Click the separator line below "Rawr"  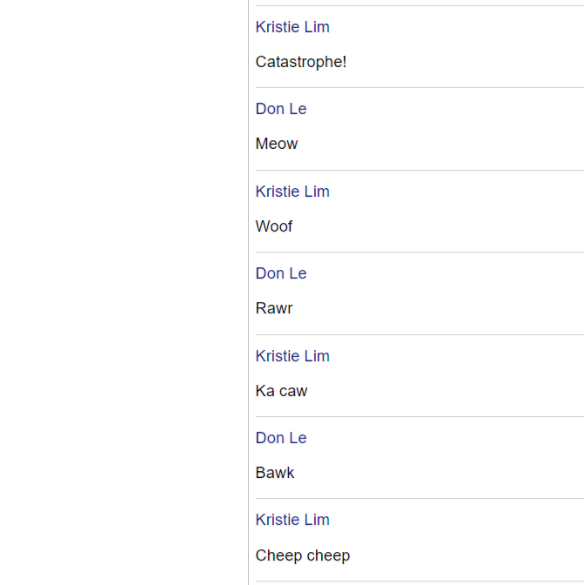[420, 335]
